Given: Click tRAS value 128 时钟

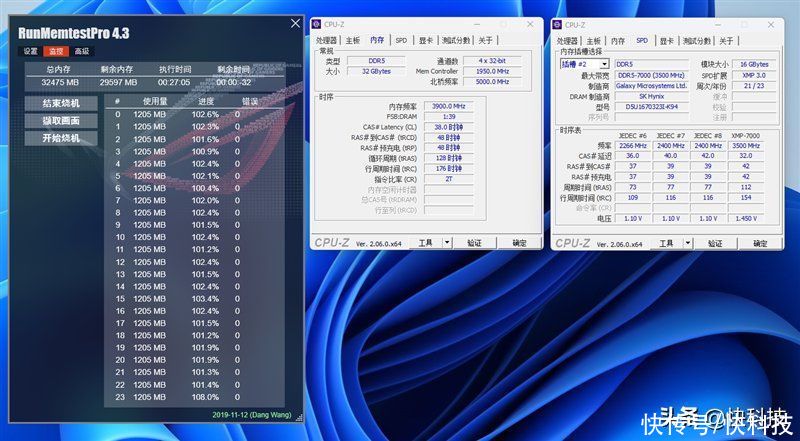Looking at the screenshot, I should [x=448, y=158].
